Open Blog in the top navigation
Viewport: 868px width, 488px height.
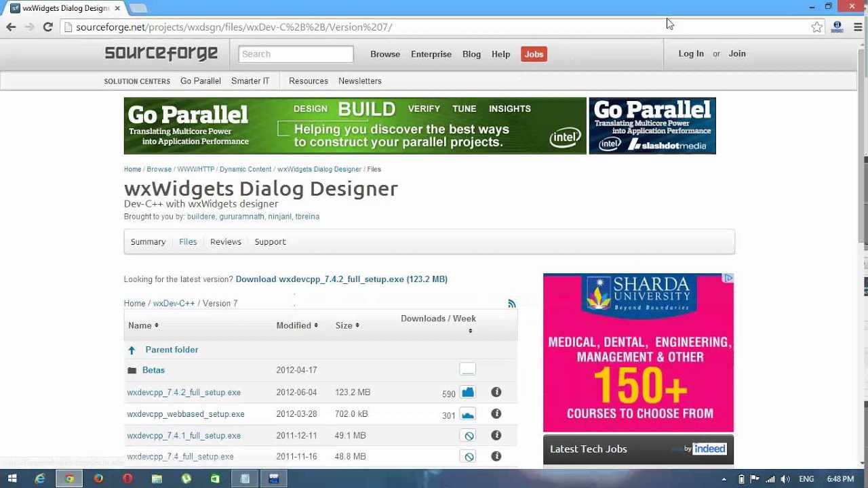click(x=471, y=54)
